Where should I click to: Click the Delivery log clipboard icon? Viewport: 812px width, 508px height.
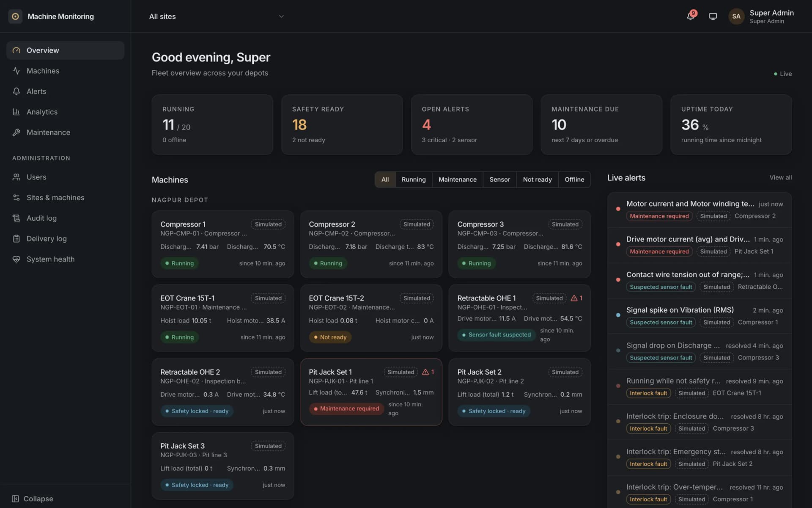[x=16, y=239]
